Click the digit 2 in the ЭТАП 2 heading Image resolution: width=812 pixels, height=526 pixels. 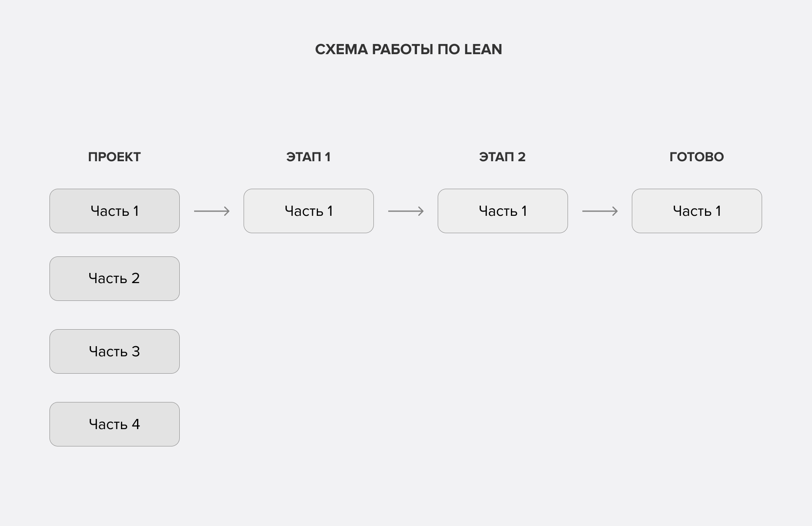coord(521,157)
